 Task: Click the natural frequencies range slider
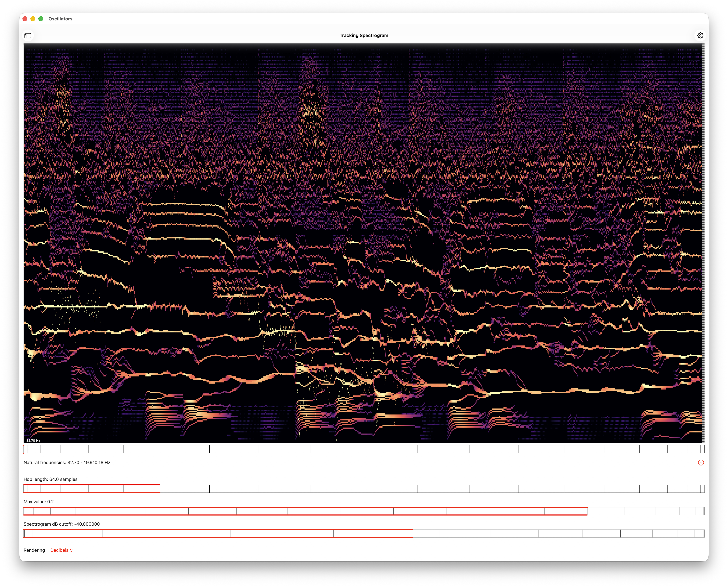pos(364,449)
